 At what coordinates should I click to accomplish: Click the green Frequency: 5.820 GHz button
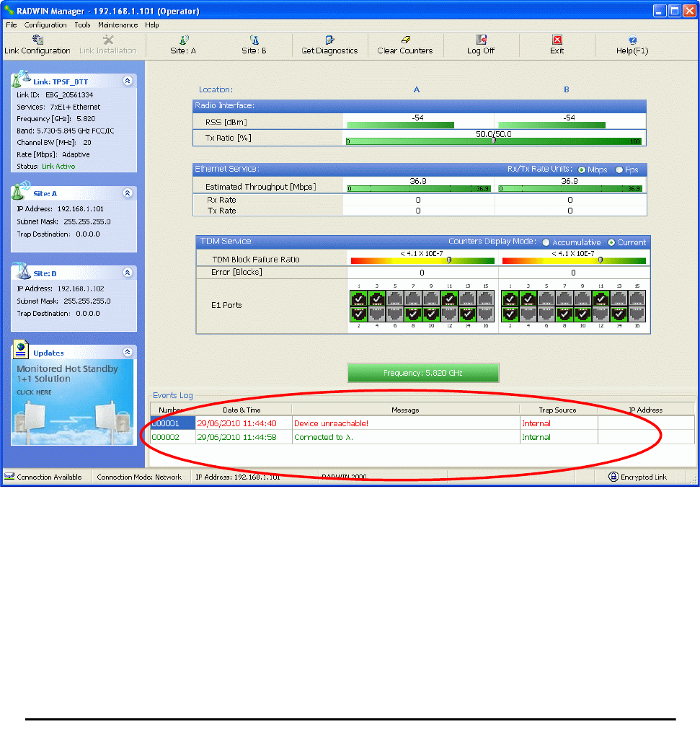422,373
